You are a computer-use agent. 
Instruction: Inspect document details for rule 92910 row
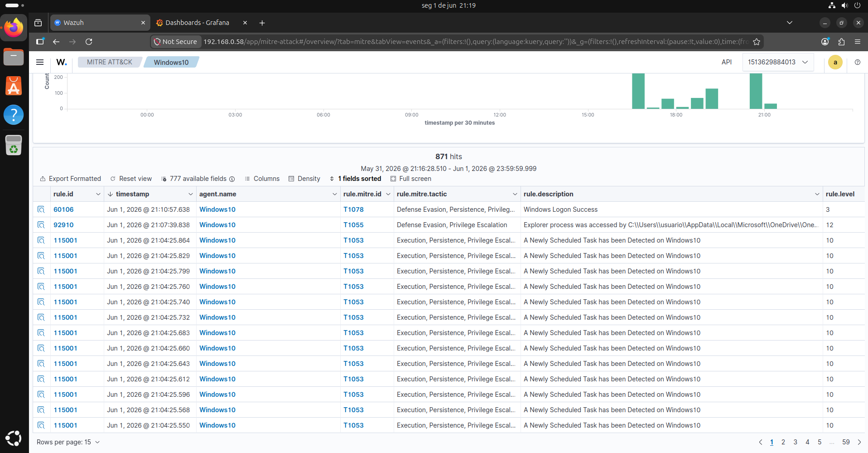point(41,225)
